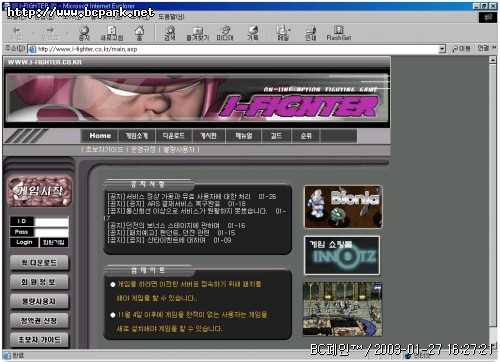Screen dimensions: 500x362
Task: Open the 메일 button dropdown arrow
Action: coord(289,30)
